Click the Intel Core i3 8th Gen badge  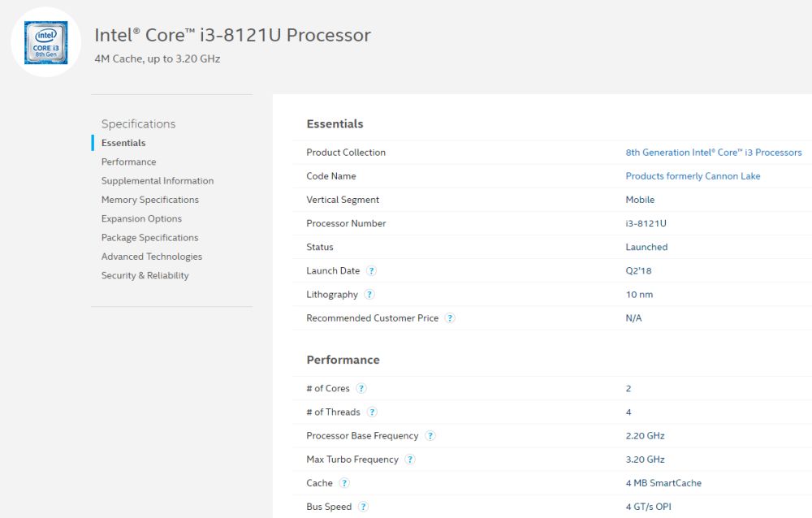pyautogui.click(x=46, y=42)
